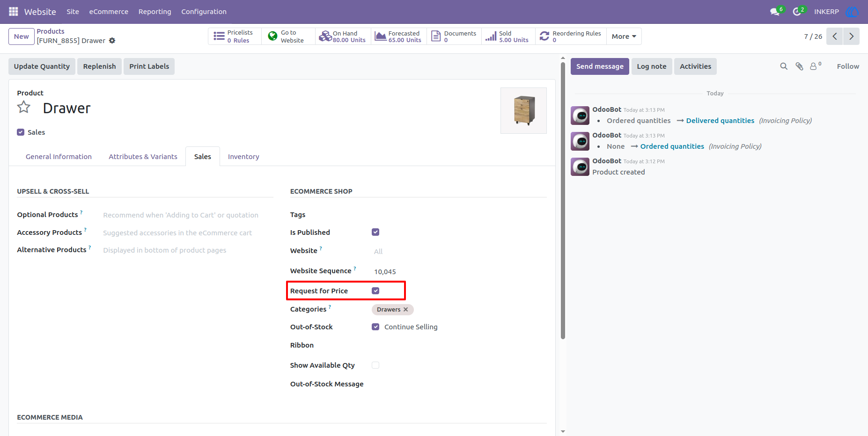Open the Forecasted 65.00 Units stat

[398, 36]
